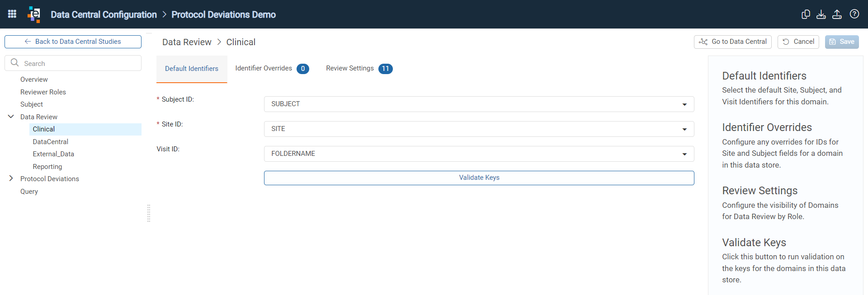Open Overview in the sidebar

pyautogui.click(x=34, y=80)
